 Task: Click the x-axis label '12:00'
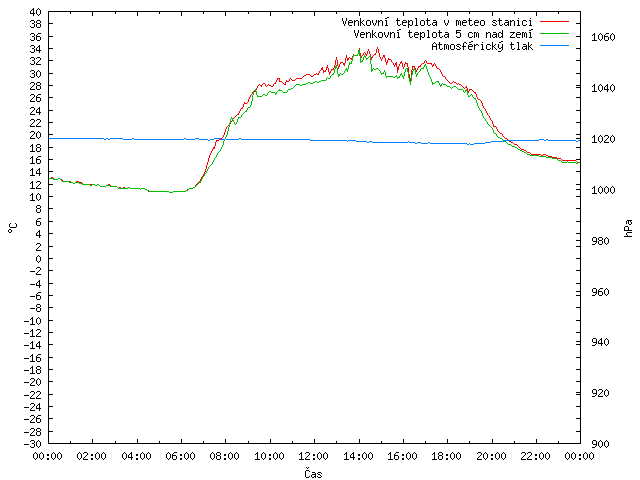(x=313, y=456)
